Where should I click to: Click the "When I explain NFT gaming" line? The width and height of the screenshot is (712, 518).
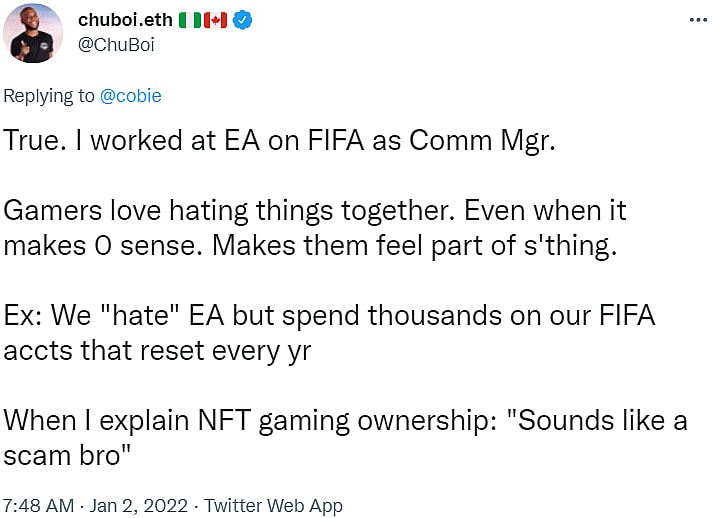point(345,420)
